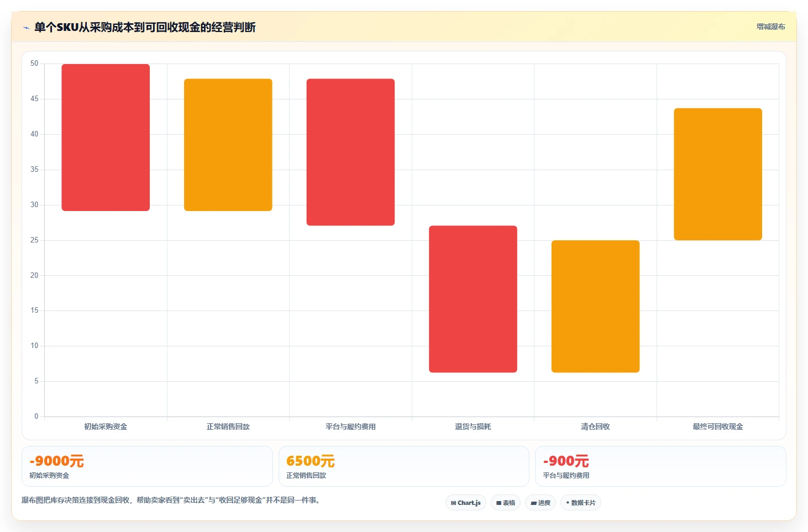Click the 进度 tag
The image size is (808, 532).
tap(541, 503)
